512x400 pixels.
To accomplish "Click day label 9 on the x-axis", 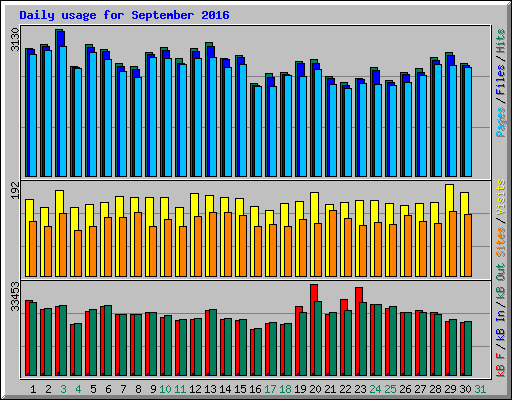I will tap(153, 389).
